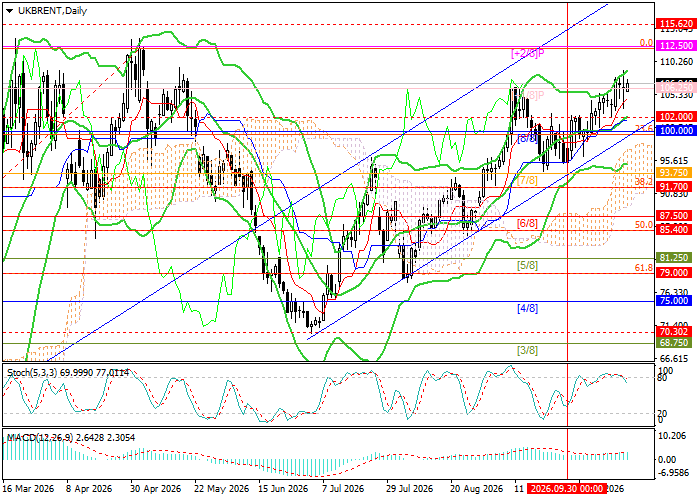Click the 8 Apr 2026 date label
Viewport: 700px width, 500px height.
(90, 489)
